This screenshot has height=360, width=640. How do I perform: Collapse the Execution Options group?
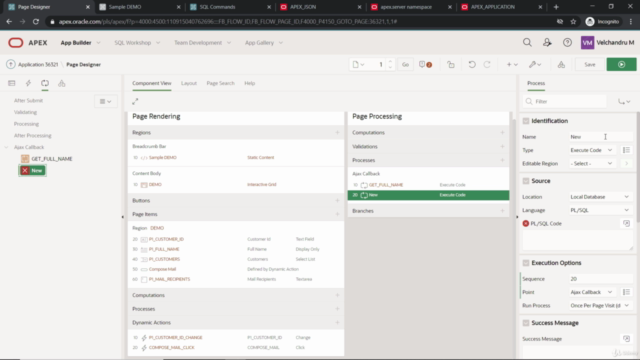[x=526, y=263]
